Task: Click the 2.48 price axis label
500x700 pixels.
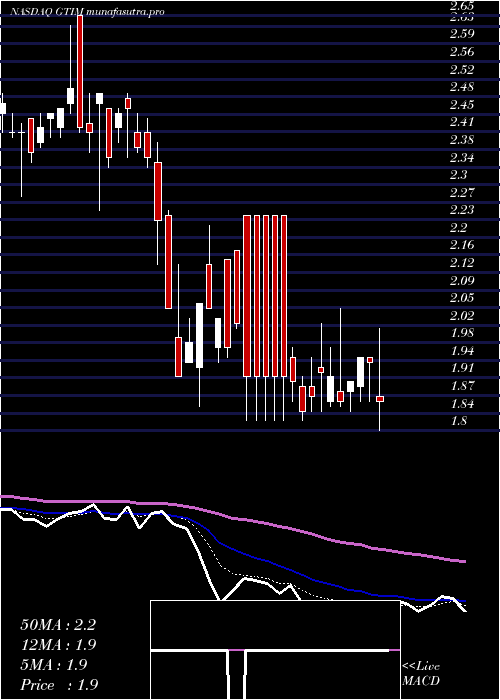Action: tap(462, 87)
